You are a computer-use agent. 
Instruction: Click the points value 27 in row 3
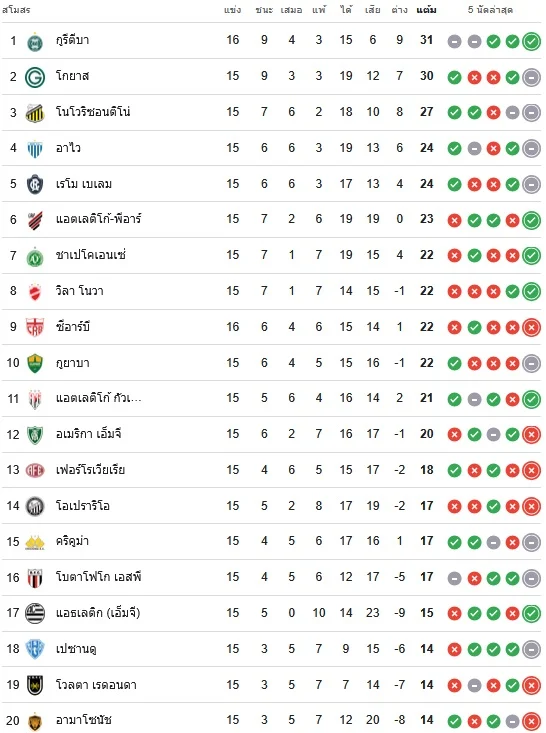pyautogui.click(x=426, y=112)
